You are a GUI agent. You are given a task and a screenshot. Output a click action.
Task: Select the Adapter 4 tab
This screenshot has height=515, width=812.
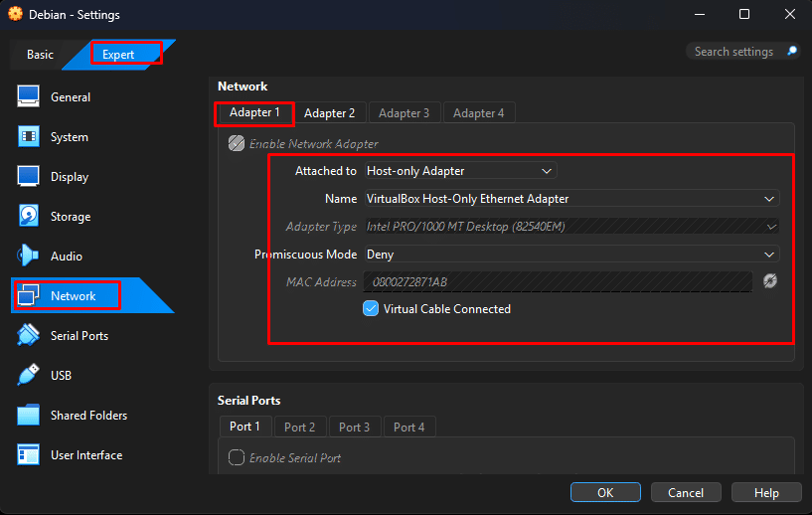pos(478,113)
